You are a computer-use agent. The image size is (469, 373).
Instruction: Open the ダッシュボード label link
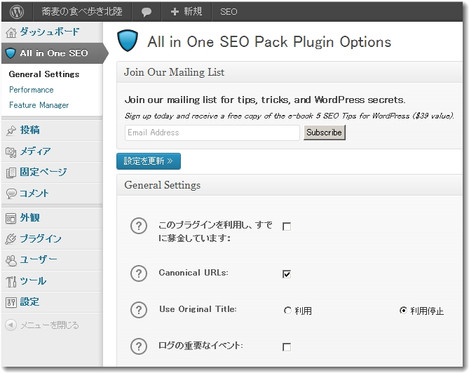(50, 32)
